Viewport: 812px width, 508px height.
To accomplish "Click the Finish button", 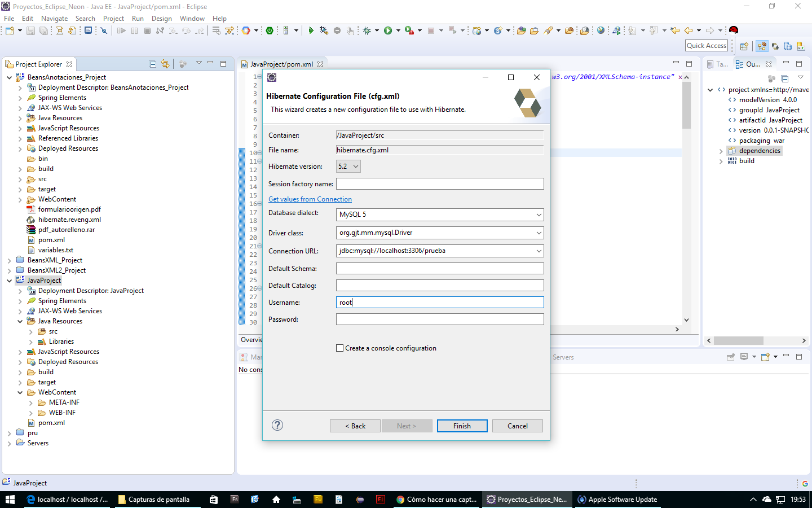I will point(462,426).
